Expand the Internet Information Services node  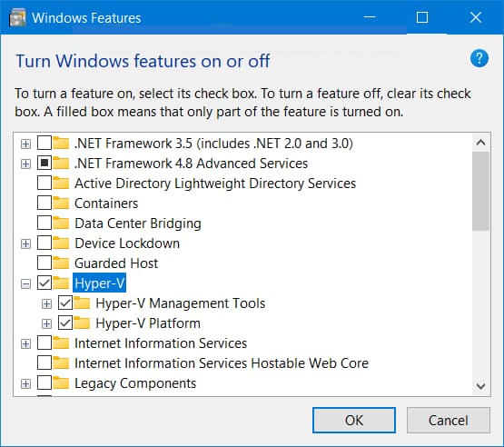tap(25, 344)
